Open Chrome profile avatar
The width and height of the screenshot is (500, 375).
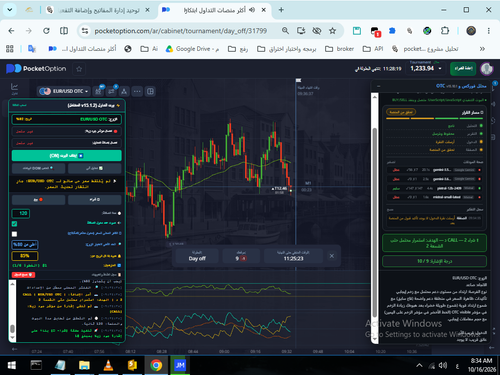(471, 31)
